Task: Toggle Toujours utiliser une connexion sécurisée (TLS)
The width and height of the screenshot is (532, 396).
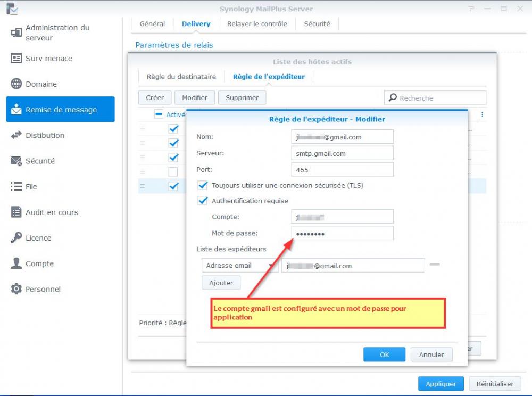Action: pyautogui.click(x=203, y=185)
